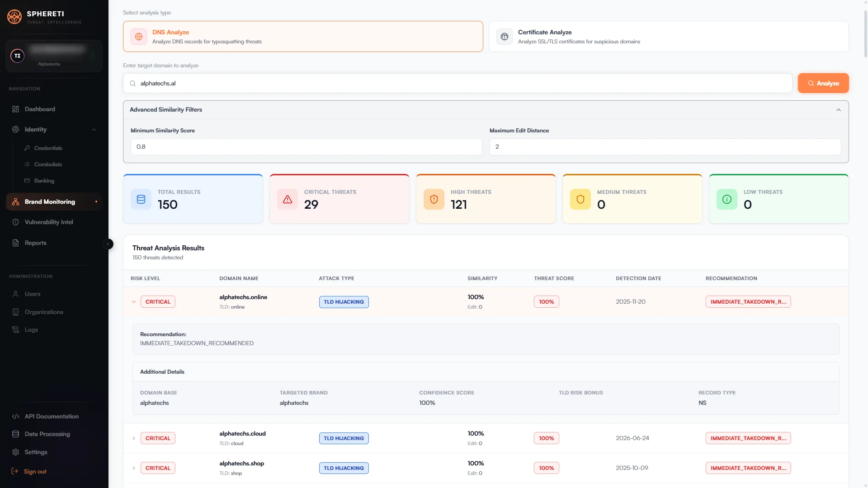Image resolution: width=868 pixels, height=488 pixels.
Task: Click the target domain input field
Action: (x=458, y=83)
